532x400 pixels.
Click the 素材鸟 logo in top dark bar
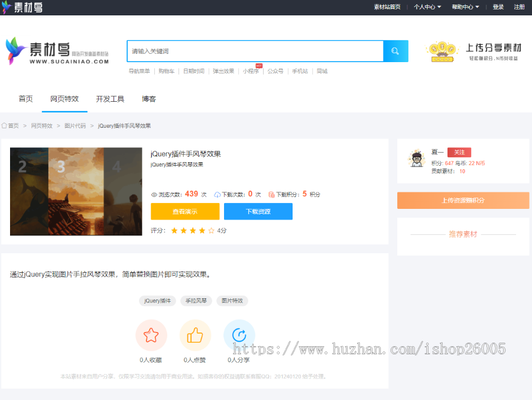click(x=22, y=7)
